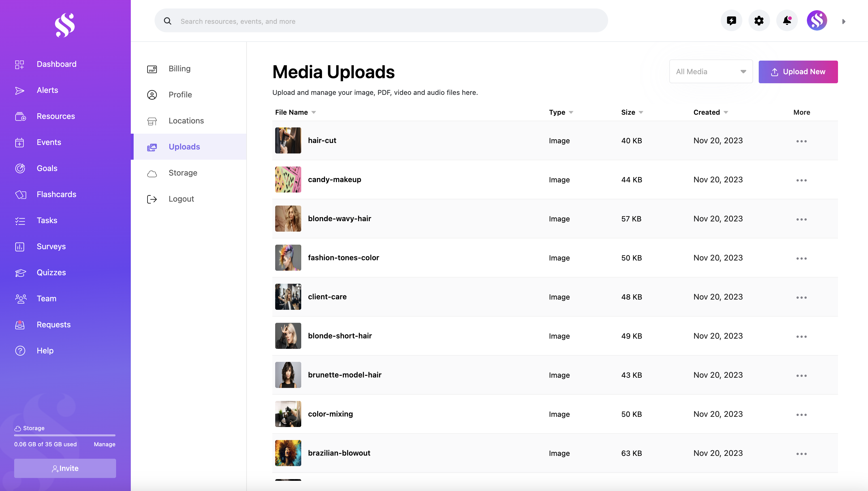Click the app logo in the sidebar
This screenshot has width=868, height=491.
[65, 25]
